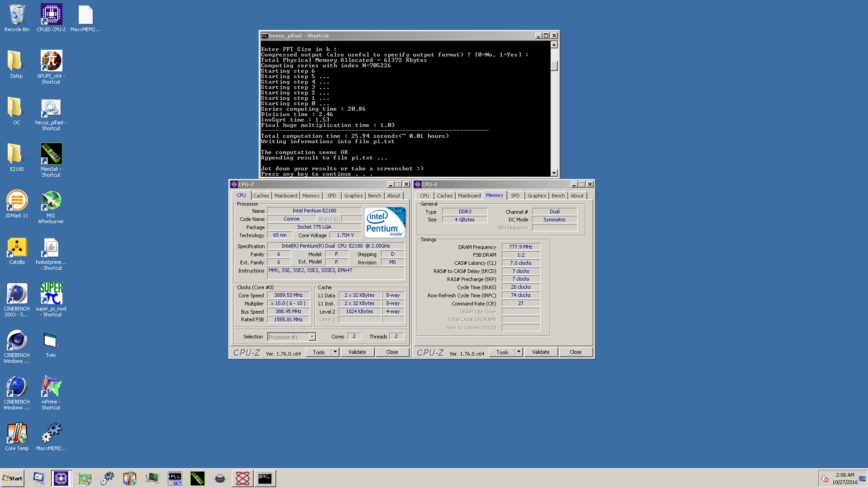This screenshot has width=868, height=488.
Task: Click Tools button in left CPU-Z window
Action: point(319,352)
